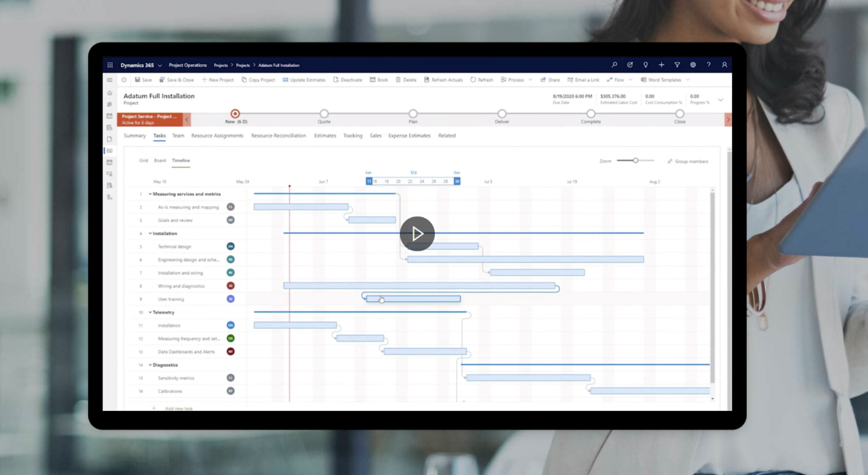Select the Resource Assignments tab

(216, 135)
